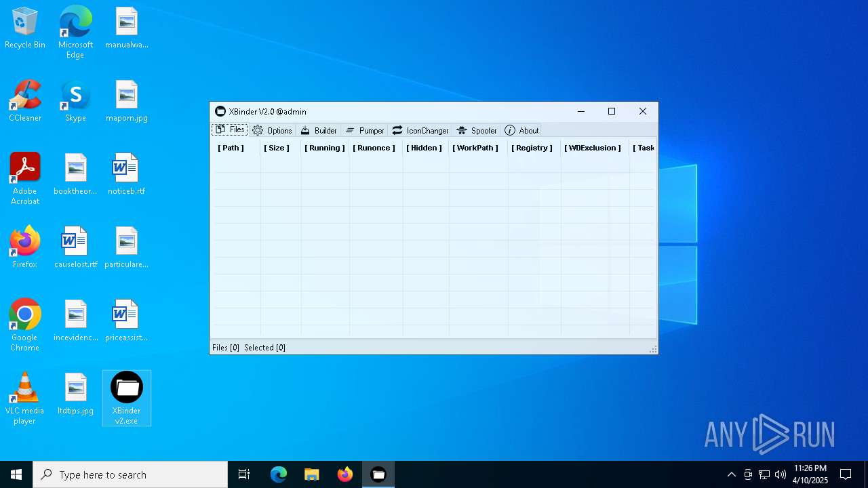Show the About tab

[x=521, y=130]
